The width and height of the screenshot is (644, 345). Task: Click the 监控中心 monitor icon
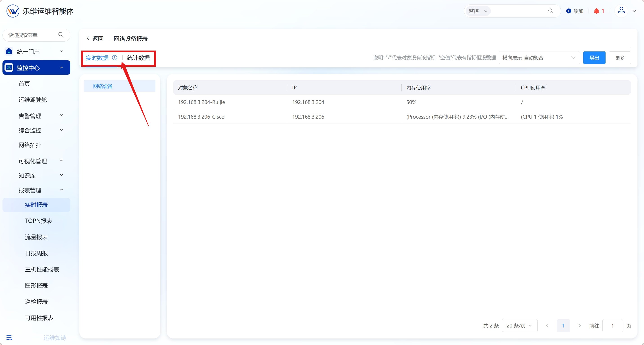pyautogui.click(x=9, y=67)
